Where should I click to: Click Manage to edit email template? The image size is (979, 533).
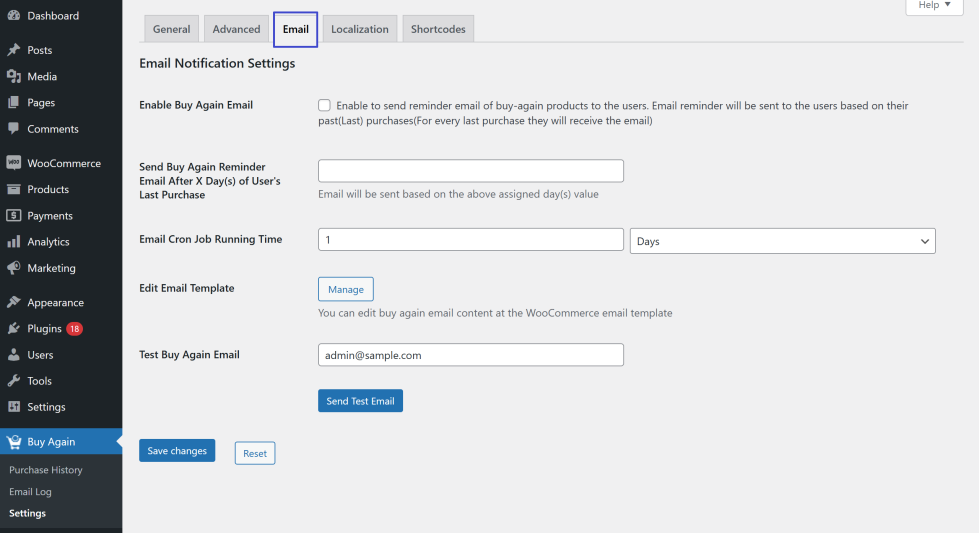pos(346,289)
